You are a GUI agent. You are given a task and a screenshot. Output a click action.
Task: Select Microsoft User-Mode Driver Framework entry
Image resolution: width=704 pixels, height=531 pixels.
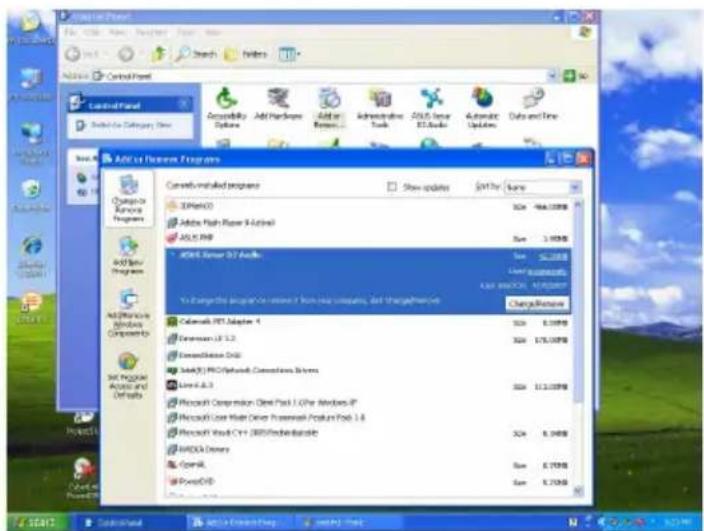(x=368, y=418)
